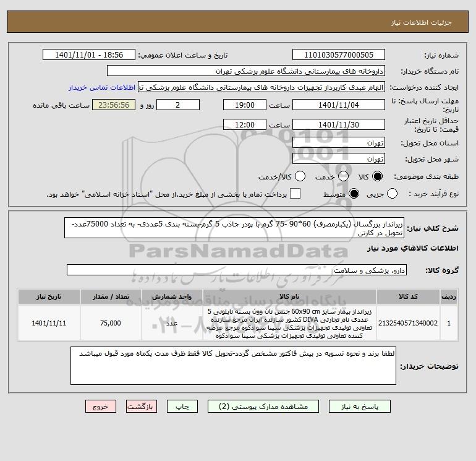Screen dimensions: 476x461
Task: Click the ساعت باقی مانده label
Action: coord(61,105)
